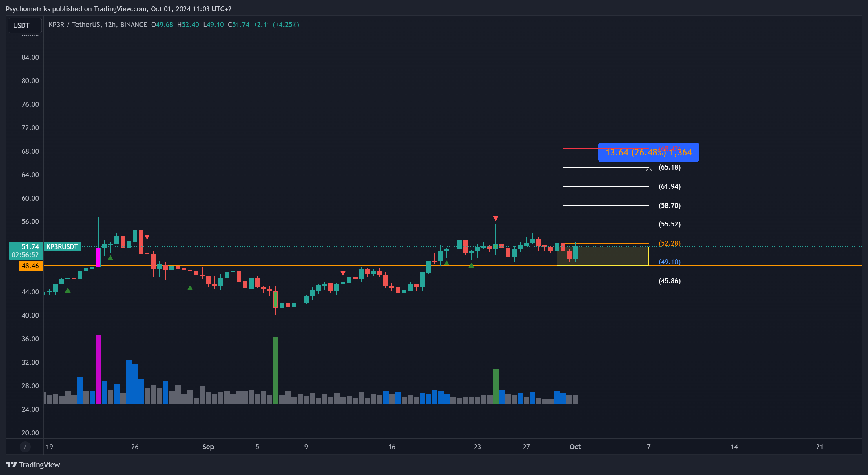Click the (65.18) target level text
Image resolution: width=868 pixels, height=475 pixels.
click(x=670, y=167)
